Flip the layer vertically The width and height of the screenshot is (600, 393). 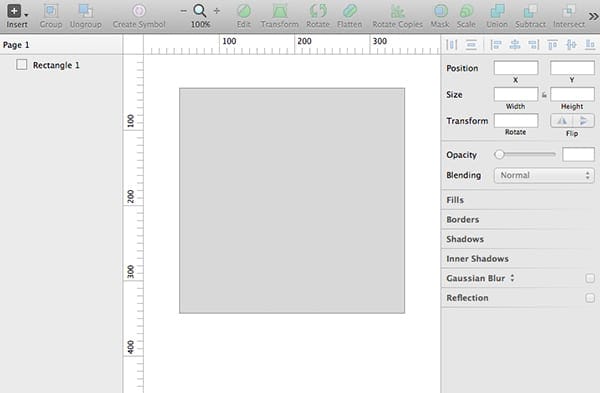(584, 121)
